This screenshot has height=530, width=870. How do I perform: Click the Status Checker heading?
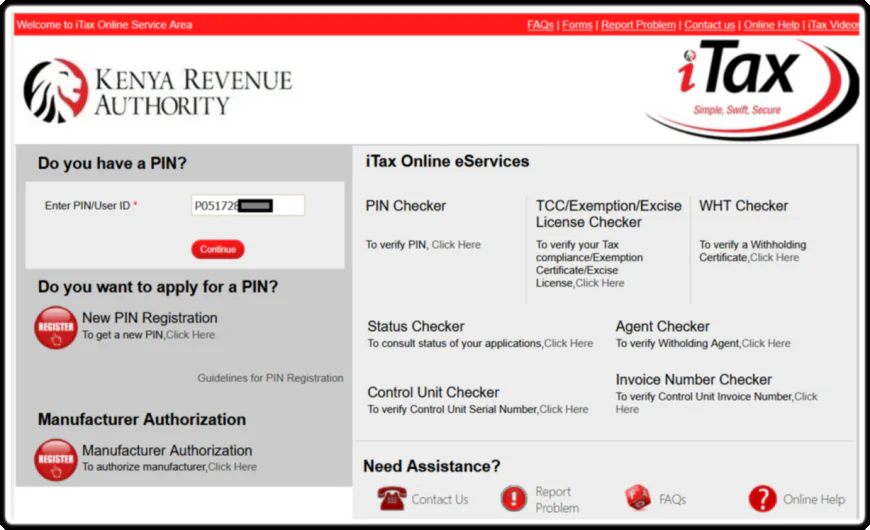(x=416, y=326)
